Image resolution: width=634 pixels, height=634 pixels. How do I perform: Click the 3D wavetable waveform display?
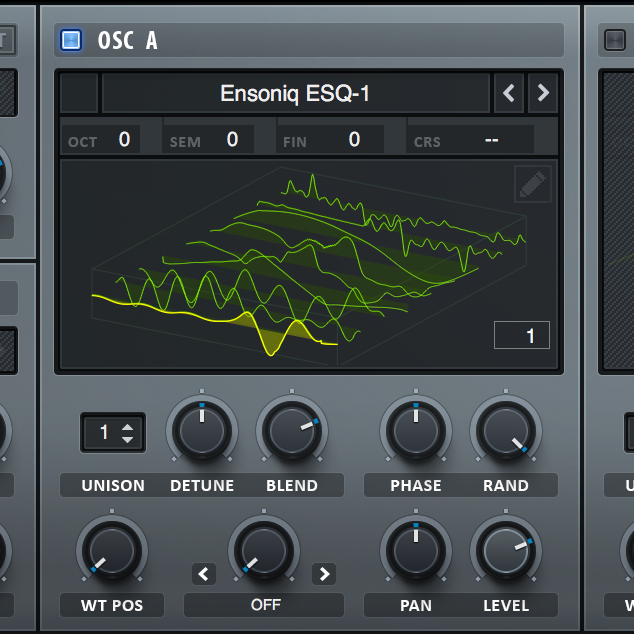tap(309, 264)
